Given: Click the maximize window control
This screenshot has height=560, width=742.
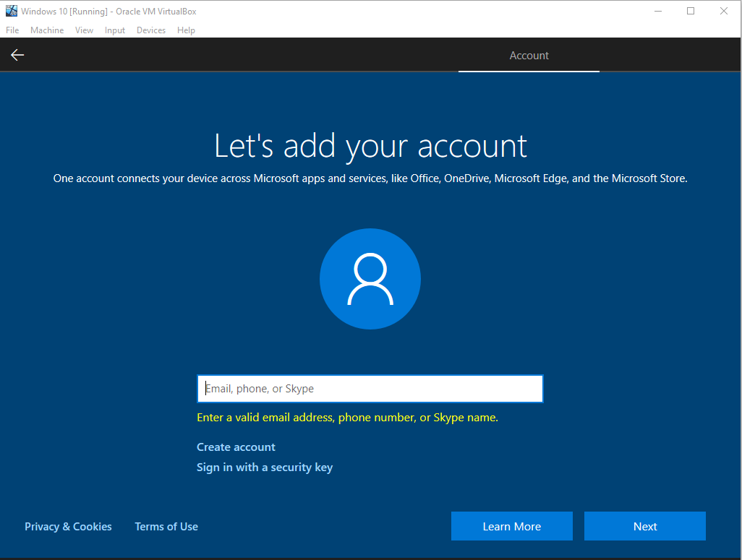Looking at the screenshot, I should tap(689, 11).
